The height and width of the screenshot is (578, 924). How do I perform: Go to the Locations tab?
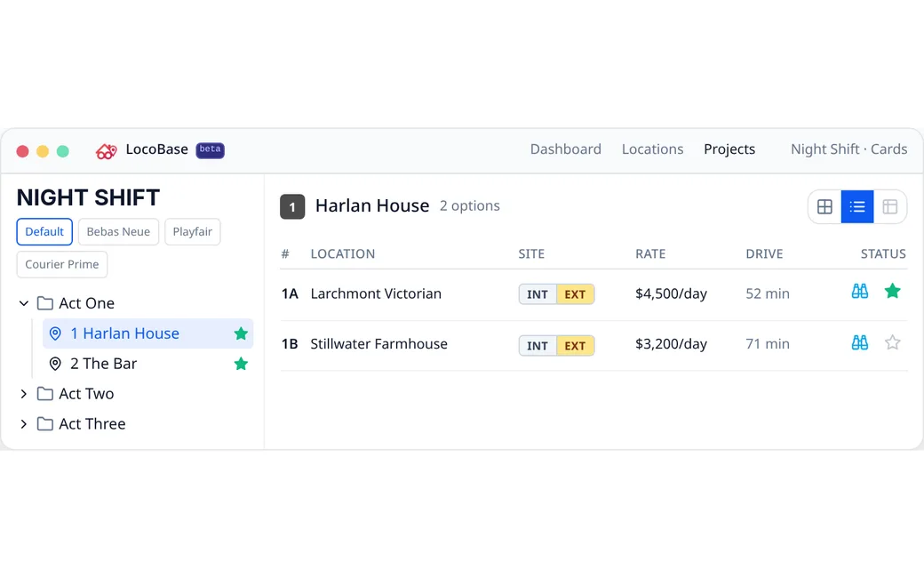coord(652,149)
